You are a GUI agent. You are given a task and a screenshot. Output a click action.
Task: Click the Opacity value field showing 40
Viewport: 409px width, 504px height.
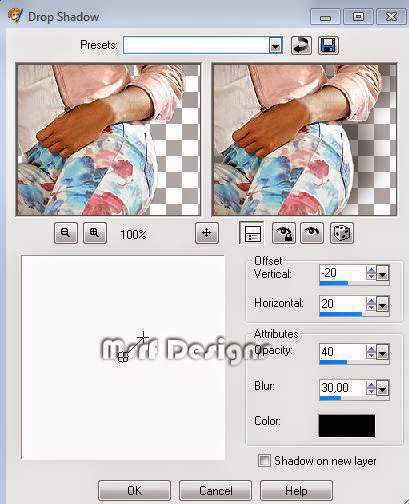(x=343, y=352)
